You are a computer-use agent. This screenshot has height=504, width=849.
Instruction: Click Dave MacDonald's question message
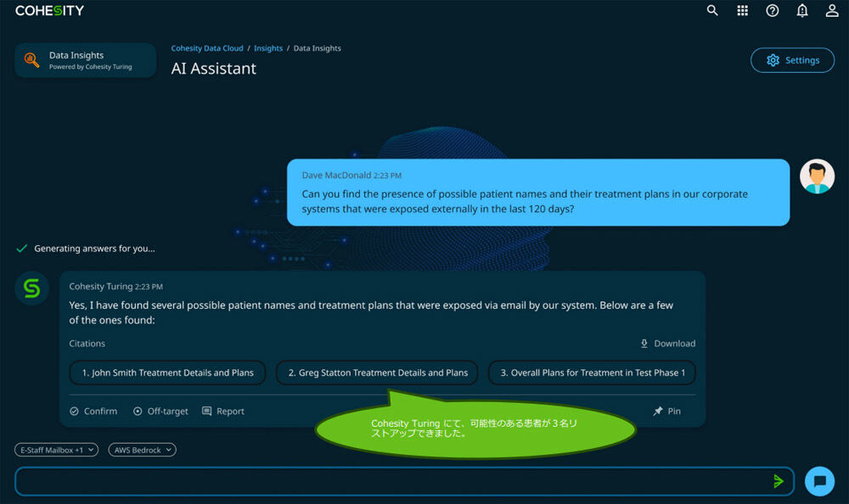tap(538, 192)
